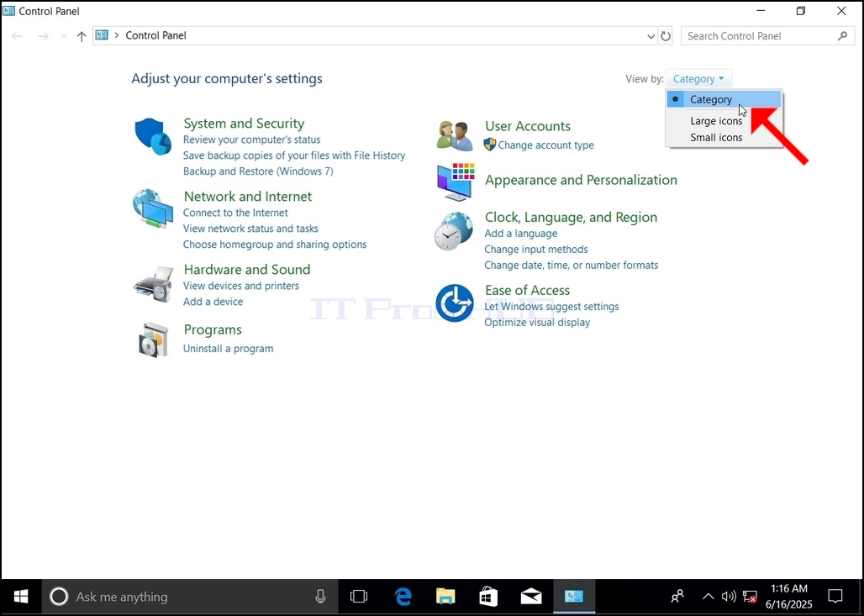Open the View by Category dropdown
The height and width of the screenshot is (616, 864).
pos(698,79)
